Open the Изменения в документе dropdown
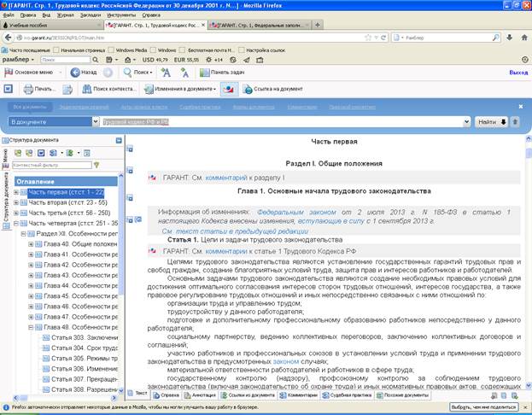 [x=181, y=89]
